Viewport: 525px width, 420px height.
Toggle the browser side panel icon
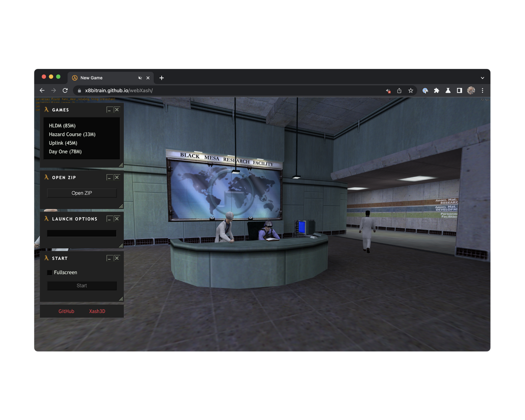tap(459, 90)
